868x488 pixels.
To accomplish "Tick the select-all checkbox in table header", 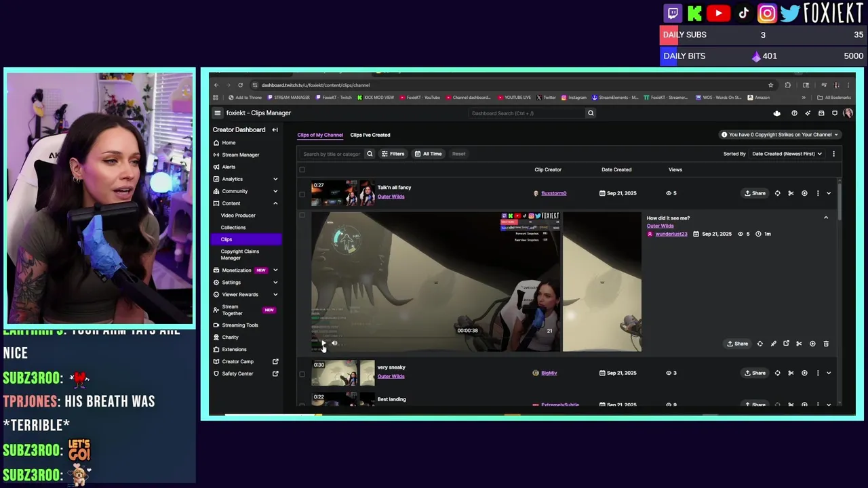I will click(302, 169).
